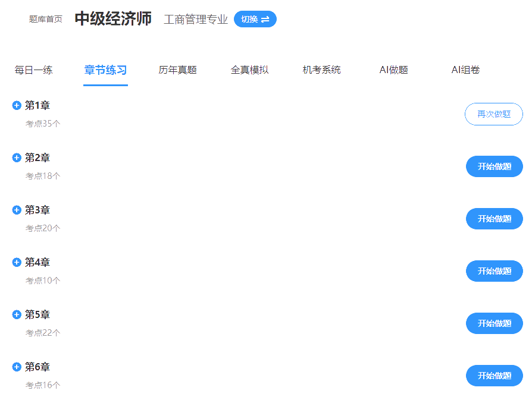Switch to the 全真模拟 tab
The height and width of the screenshot is (400, 532).
pyautogui.click(x=249, y=70)
